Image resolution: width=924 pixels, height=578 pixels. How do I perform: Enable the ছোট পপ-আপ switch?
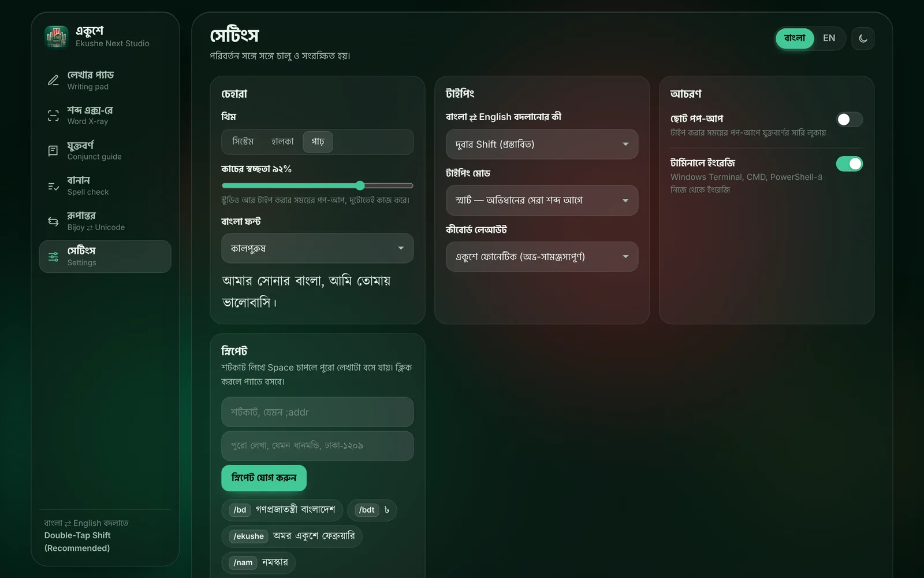pyautogui.click(x=850, y=120)
